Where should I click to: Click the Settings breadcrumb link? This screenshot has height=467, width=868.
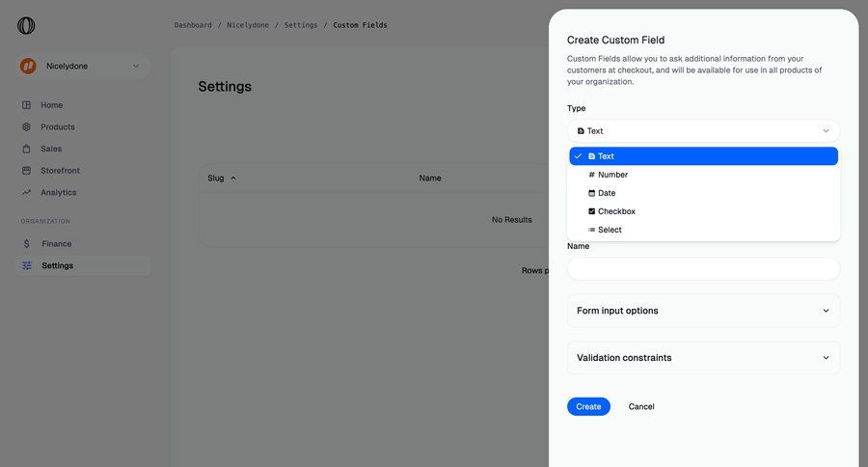pos(301,25)
